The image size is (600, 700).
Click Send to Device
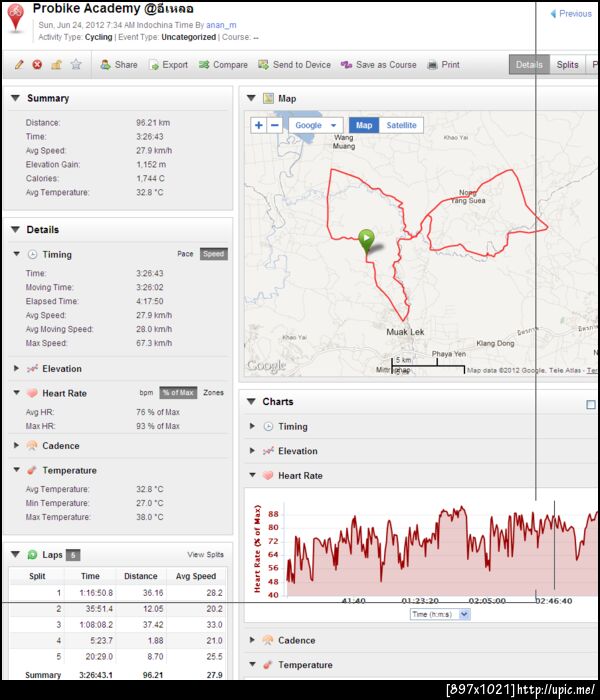[x=295, y=65]
